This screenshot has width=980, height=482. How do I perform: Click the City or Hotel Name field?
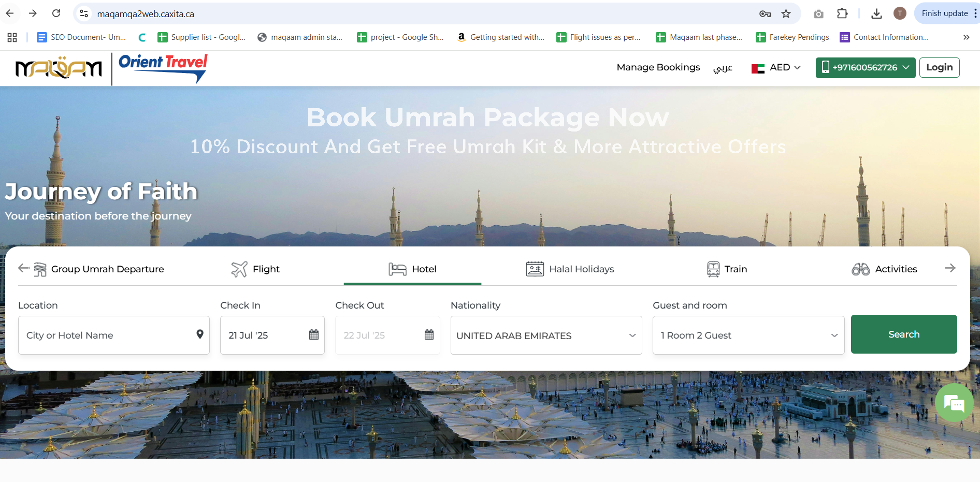(106, 335)
